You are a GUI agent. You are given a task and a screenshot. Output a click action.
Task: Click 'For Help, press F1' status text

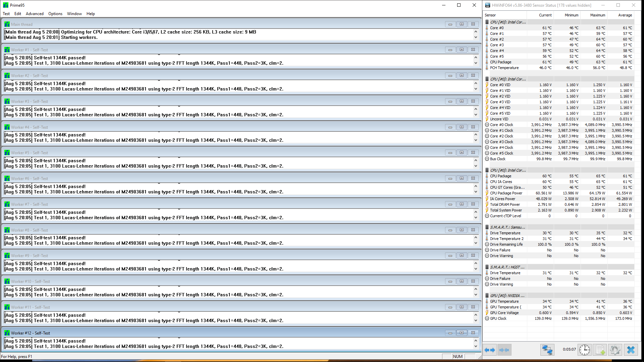coord(17,357)
